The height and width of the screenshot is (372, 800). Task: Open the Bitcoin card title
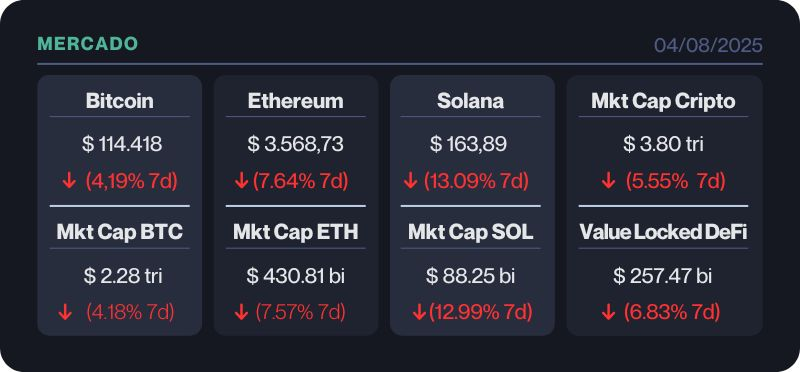[x=119, y=101]
